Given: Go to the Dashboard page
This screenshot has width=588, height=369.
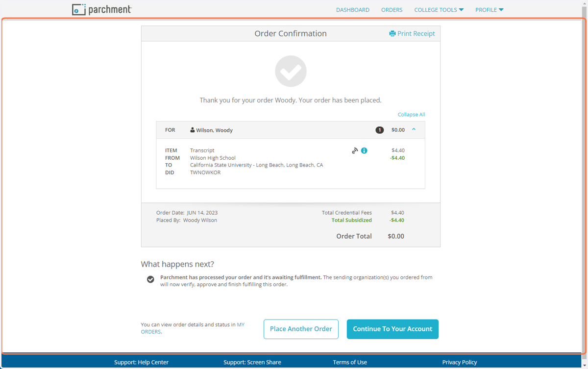Looking at the screenshot, I should tap(353, 10).
